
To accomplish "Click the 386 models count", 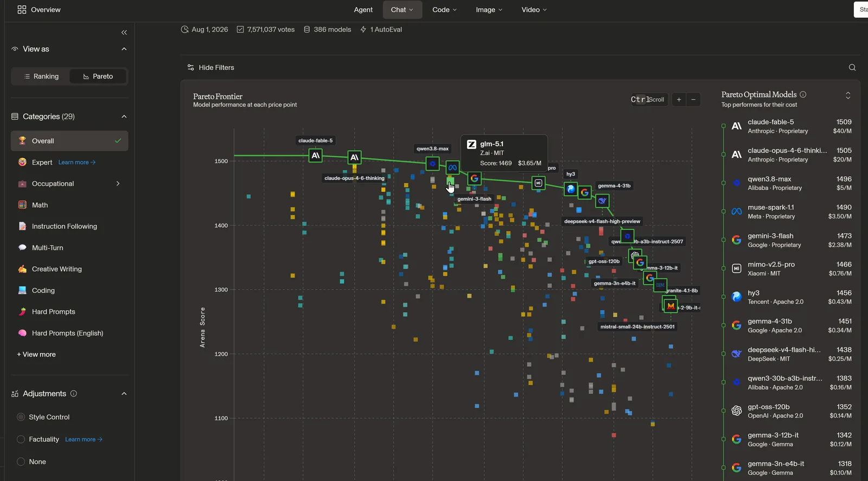I will [327, 29].
